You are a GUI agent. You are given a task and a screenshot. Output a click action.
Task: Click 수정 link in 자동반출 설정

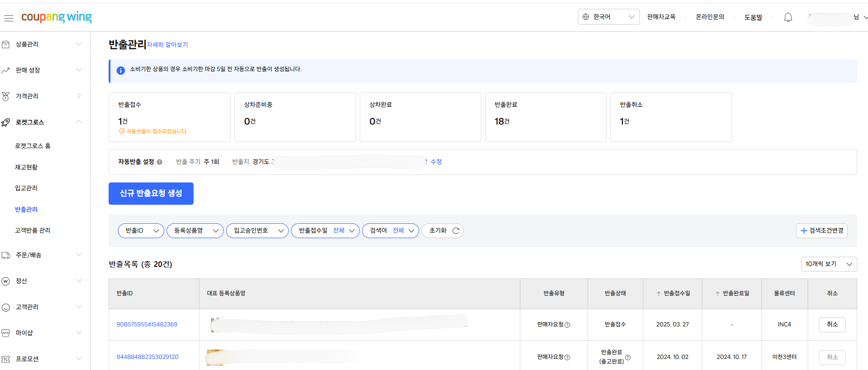point(436,162)
